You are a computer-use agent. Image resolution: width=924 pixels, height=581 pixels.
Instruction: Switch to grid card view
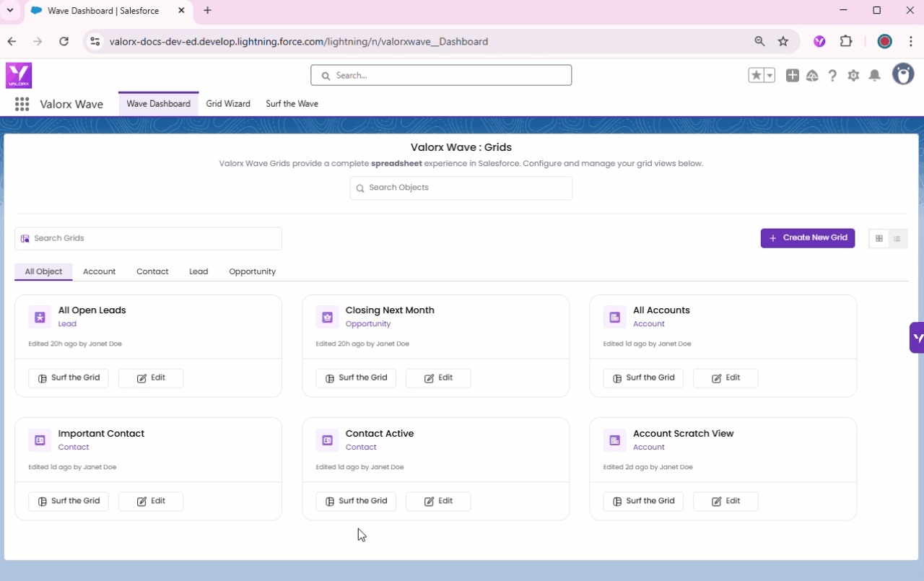[x=879, y=238]
